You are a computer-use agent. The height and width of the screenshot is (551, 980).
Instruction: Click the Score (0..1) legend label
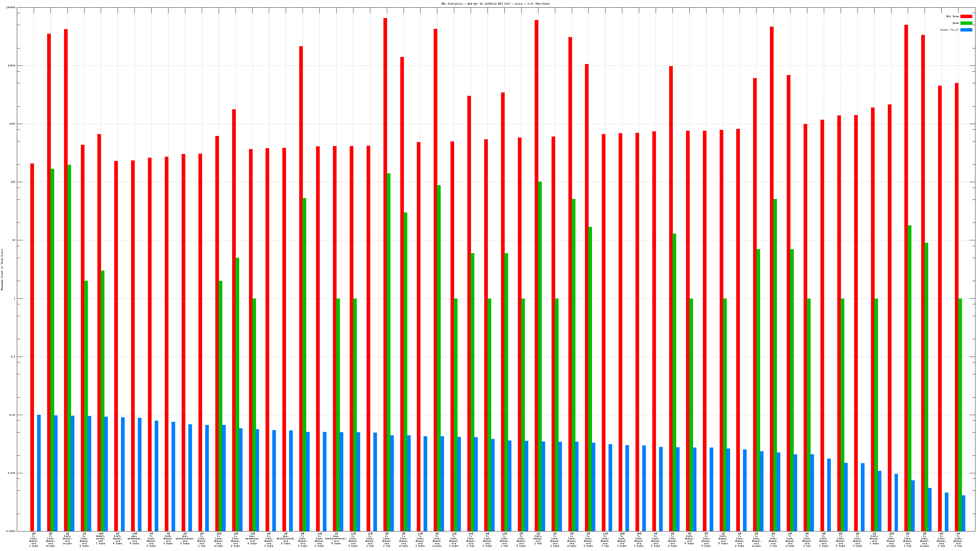pyautogui.click(x=949, y=30)
